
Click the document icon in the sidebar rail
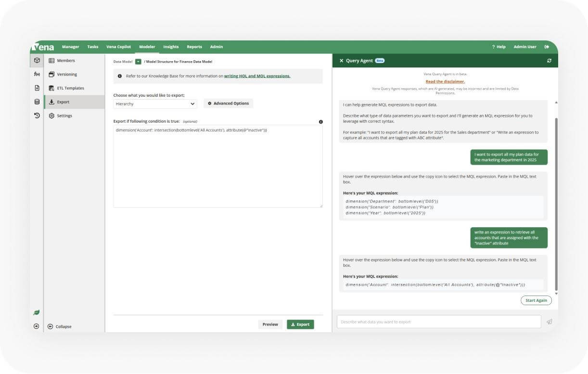click(36, 88)
